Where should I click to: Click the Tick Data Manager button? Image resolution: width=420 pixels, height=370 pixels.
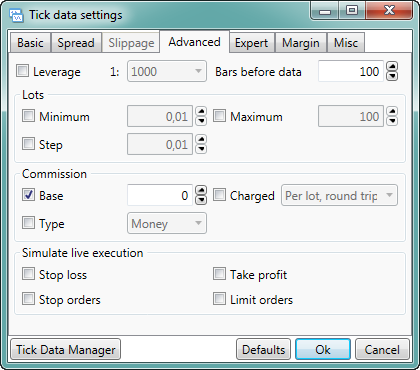(x=66, y=349)
